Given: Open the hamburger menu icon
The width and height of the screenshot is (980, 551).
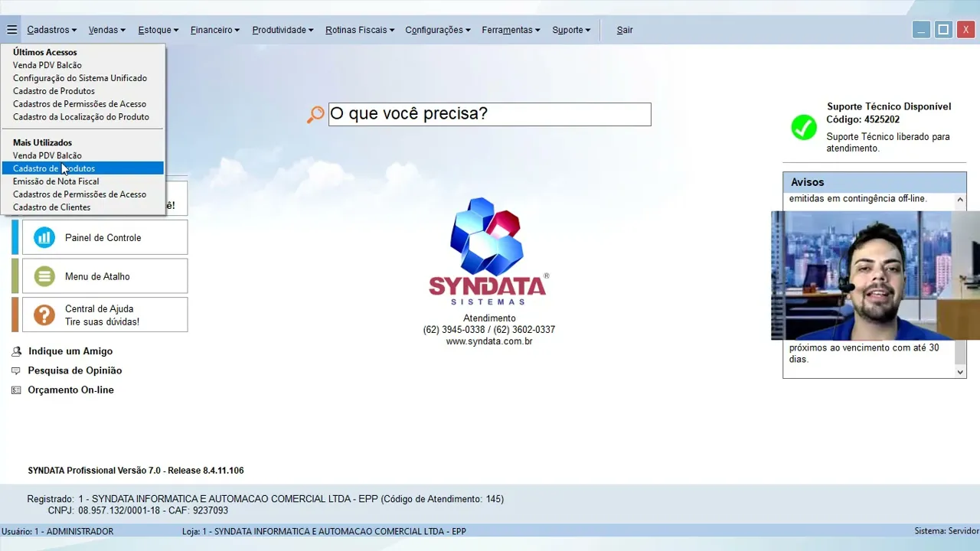Looking at the screenshot, I should (11, 30).
